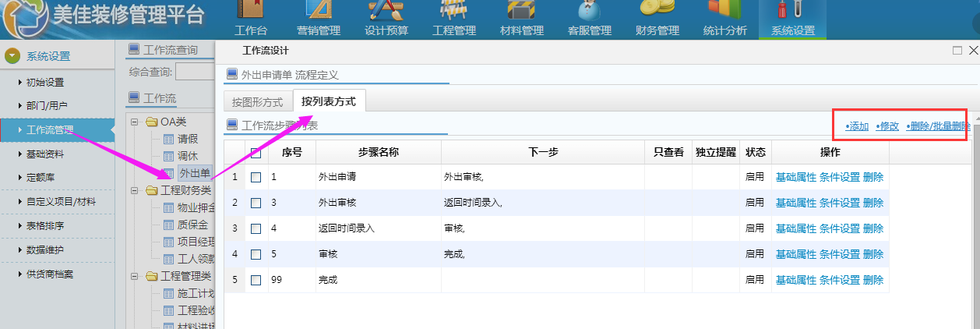Open 财务管理 finance coins icon
The image size is (980, 329).
(x=657, y=11)
